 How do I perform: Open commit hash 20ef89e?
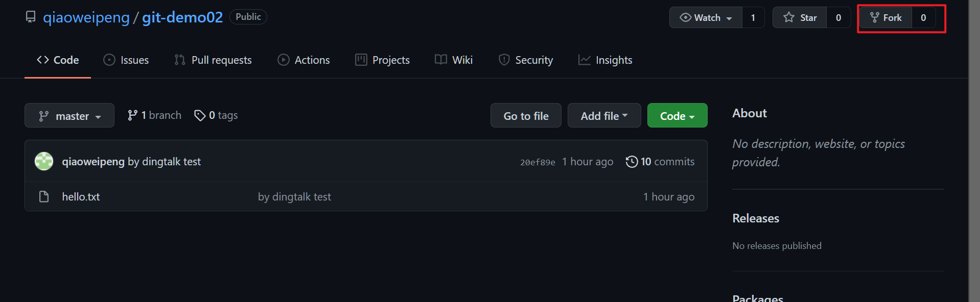(538, 162)
